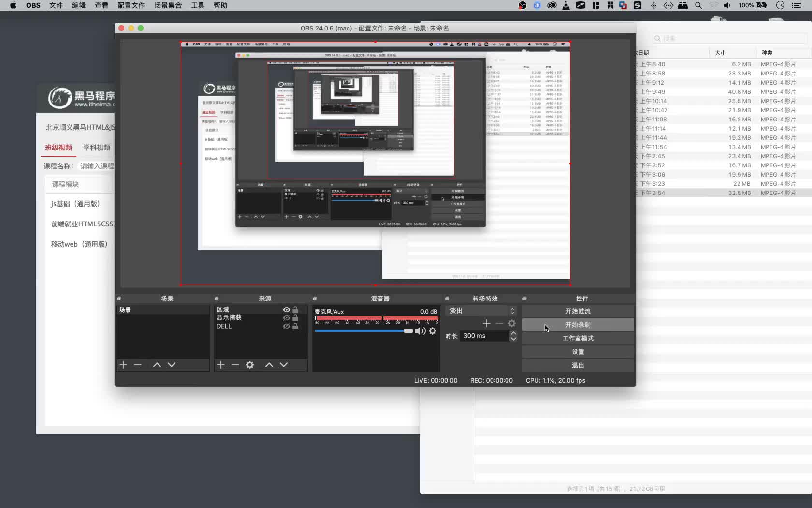Viewport: 812px width, 508px height.
Task: Open 配置文件 menu
Action: pos(131,5)
